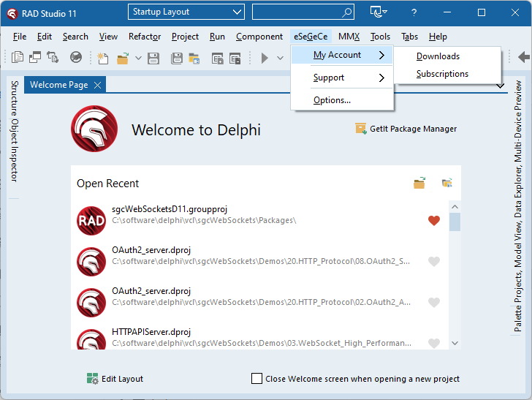Open the Multi-Device Preview docked panel
Image resolution: width=532 pixels, height=400 pixels.
click(517, 121)
